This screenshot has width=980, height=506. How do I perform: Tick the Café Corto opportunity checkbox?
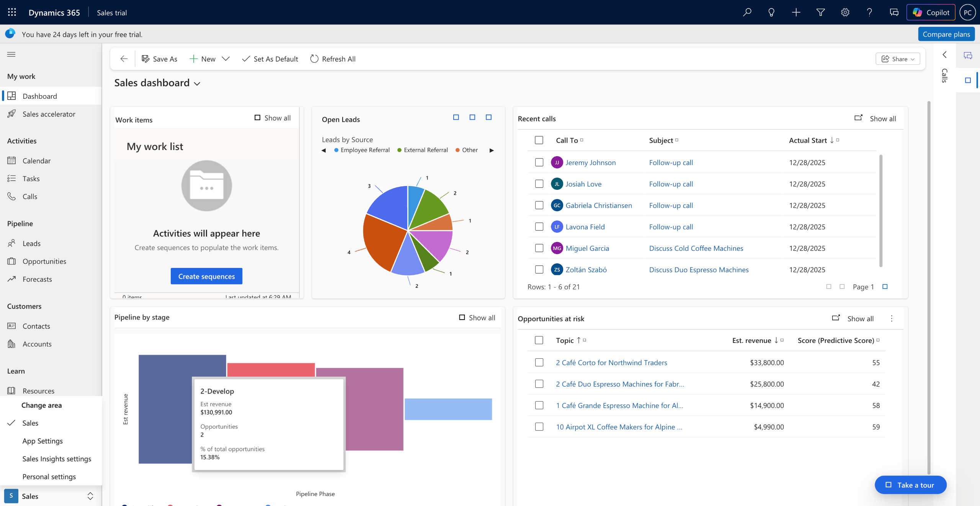coord(539,362)
